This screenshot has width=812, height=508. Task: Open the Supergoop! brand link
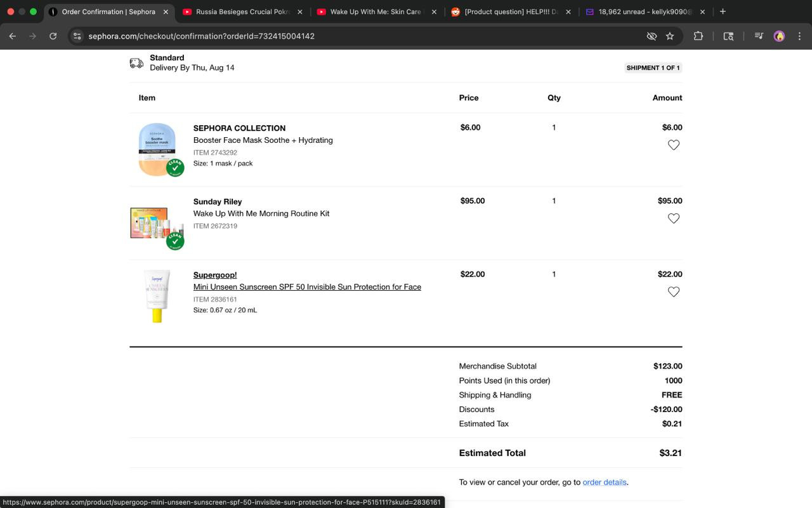pos(215,275)
